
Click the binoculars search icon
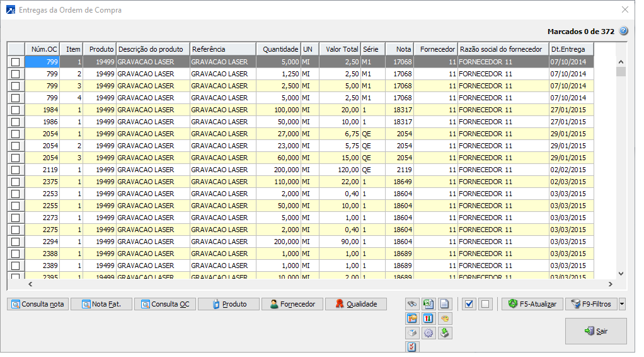click(x=412, y=304)
